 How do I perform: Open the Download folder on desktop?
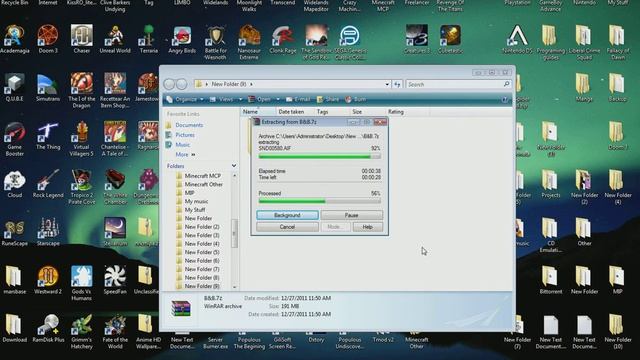pos(15,328)
